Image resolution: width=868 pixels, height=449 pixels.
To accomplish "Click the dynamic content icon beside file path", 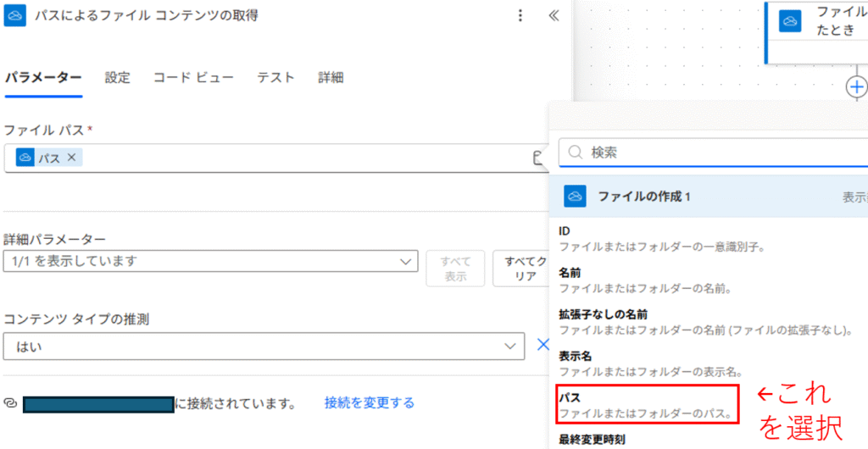I will [537, 158].
